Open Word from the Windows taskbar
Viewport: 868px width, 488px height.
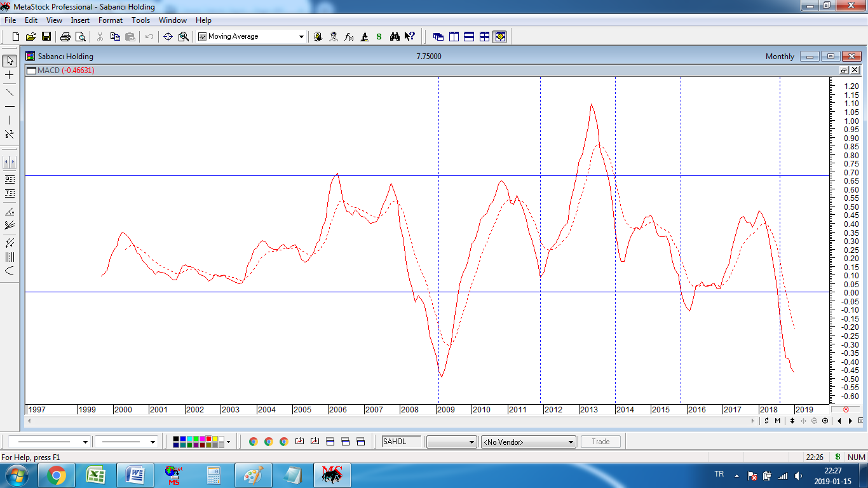135,475
